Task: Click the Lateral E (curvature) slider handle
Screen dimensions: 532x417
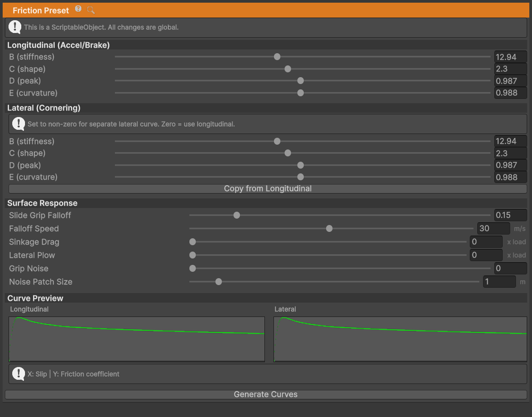Action: pyautogui.click(x=301, y=177)
